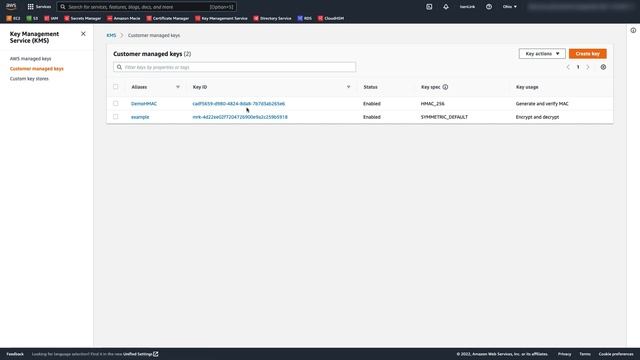Screen dimensions: 640x360
Task: Go to the previous page of keys
Action: (x=568, y=67)
